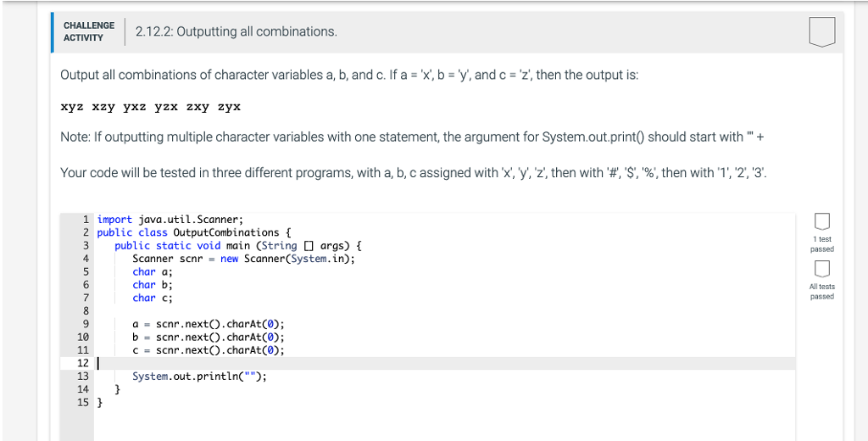The width and height of the screenshot is (868, 441).
Task: Click the closing brace on line 15
Action: coord(100,403)
